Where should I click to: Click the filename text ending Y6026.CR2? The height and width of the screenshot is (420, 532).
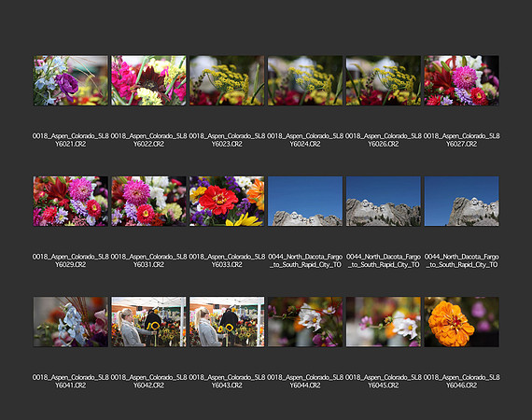tap(384, 140)
